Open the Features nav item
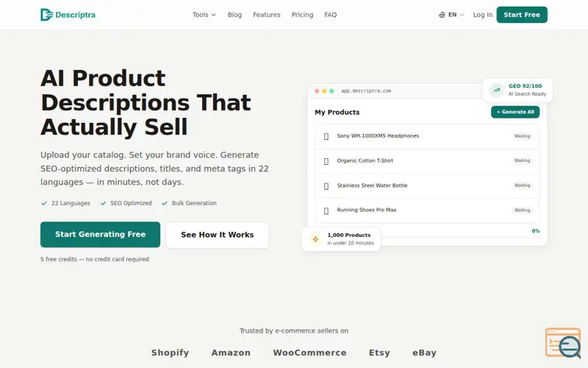Screen dimensions: 588x368 tap(267, 15)
